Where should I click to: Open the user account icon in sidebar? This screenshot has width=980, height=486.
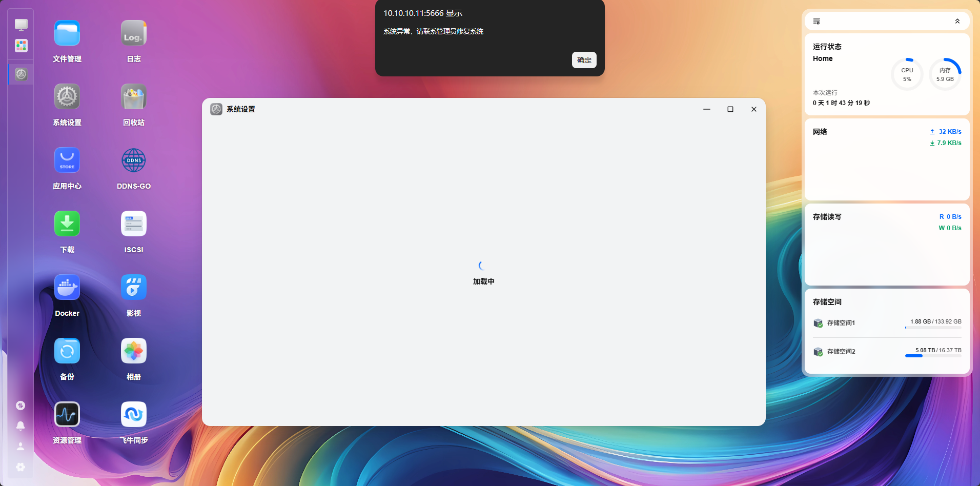click(x=21, y=447)
